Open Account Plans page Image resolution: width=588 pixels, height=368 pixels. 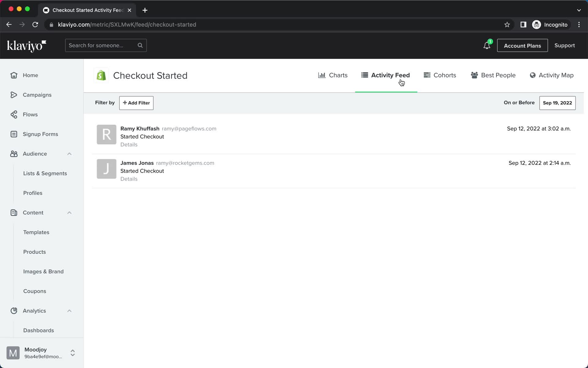coord(522,45)
